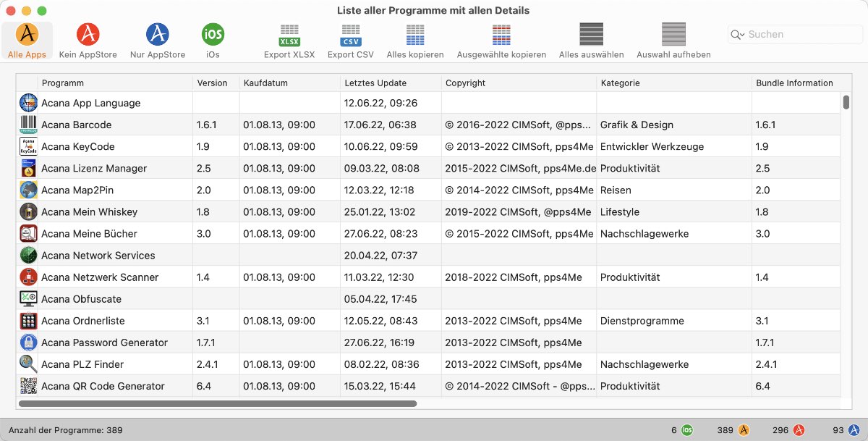Click Acana Netzwerk Scanner icon
Image resolution: width=868 pixels, height=441 pixels.
(x=28, y=277)
